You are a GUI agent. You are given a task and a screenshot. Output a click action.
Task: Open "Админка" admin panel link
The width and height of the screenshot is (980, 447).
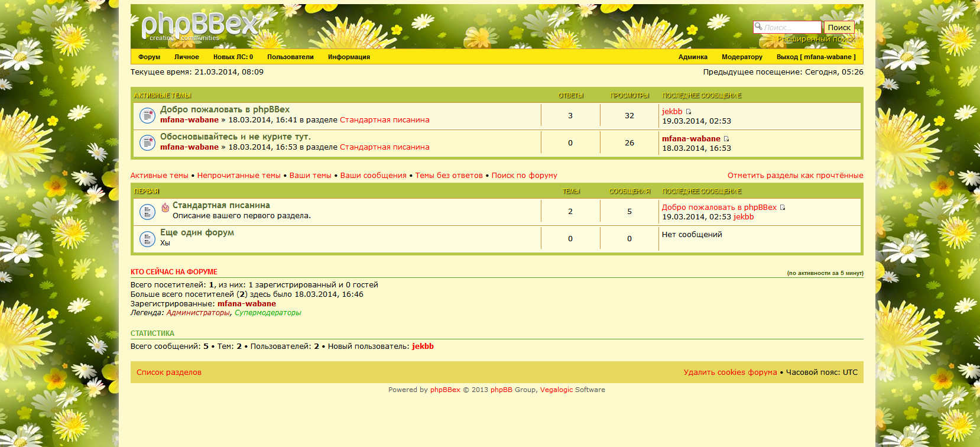(693, 57)
